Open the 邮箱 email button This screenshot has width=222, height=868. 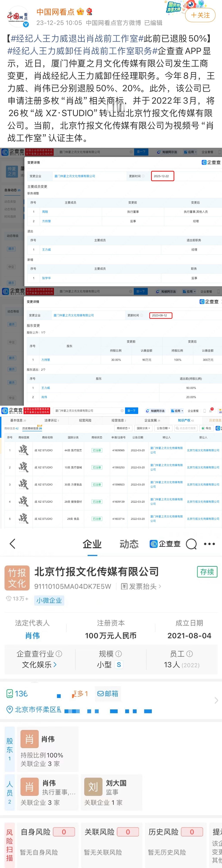[108, 693]
